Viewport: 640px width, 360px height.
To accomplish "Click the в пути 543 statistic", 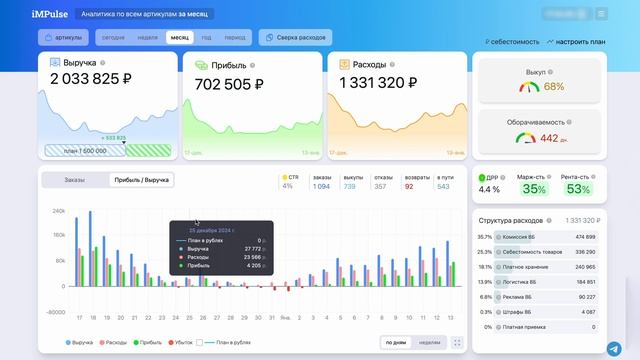I will (445, 182).
